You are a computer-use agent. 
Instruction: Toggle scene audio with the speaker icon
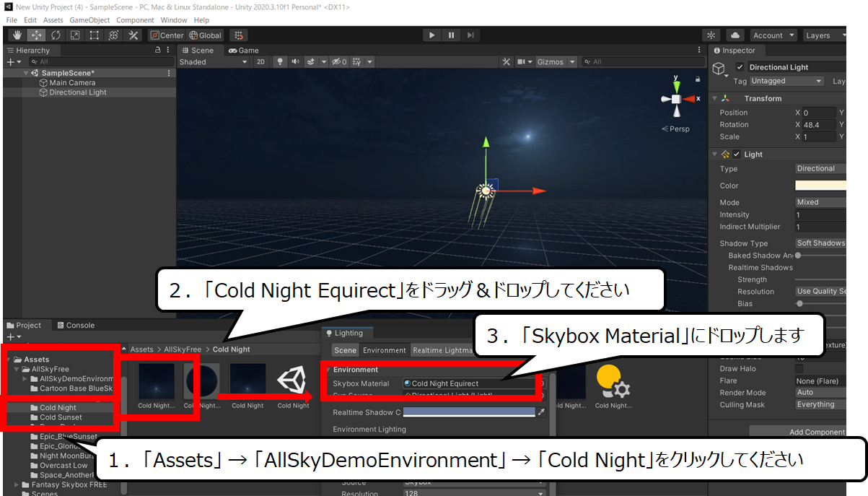(x=295, y=62)
